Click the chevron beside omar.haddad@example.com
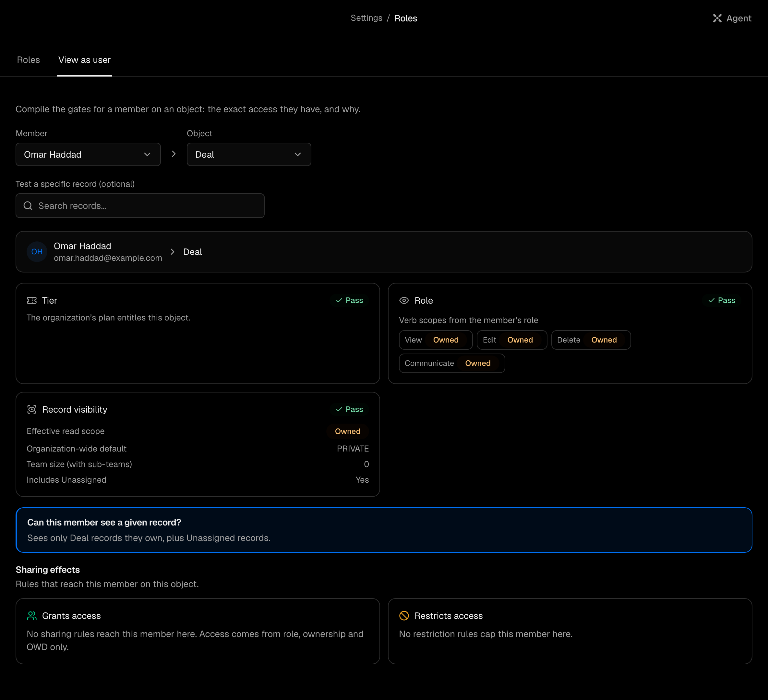The width and height of the screenshot is (768, 700). click(x=173, y=251)
